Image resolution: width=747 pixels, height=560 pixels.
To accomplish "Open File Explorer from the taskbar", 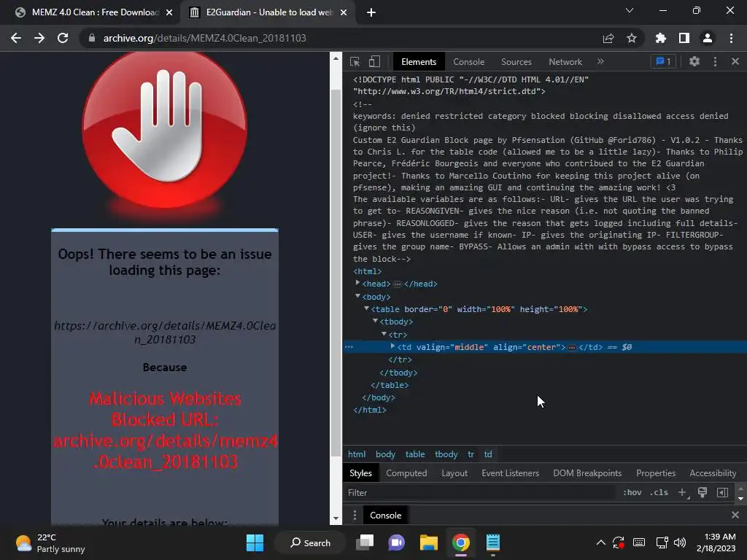I will 428,542.
